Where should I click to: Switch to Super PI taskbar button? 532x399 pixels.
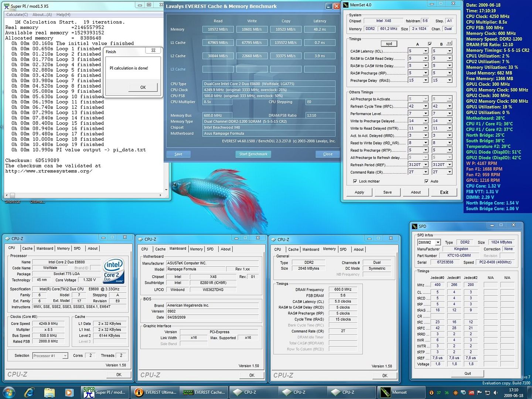tap(105, 392)
